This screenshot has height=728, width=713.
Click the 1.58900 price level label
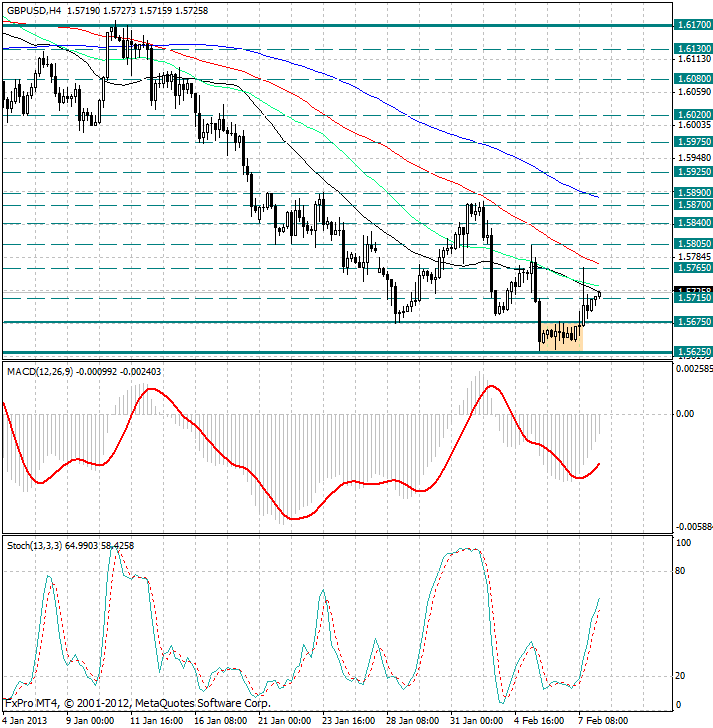(x=694, y=193)
